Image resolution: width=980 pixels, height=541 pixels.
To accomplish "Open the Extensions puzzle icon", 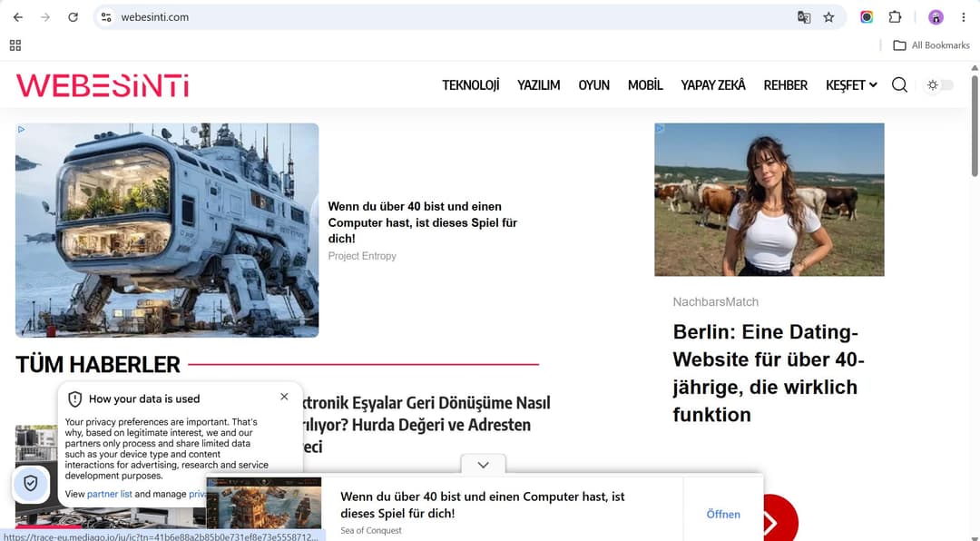I will point(895,17).
